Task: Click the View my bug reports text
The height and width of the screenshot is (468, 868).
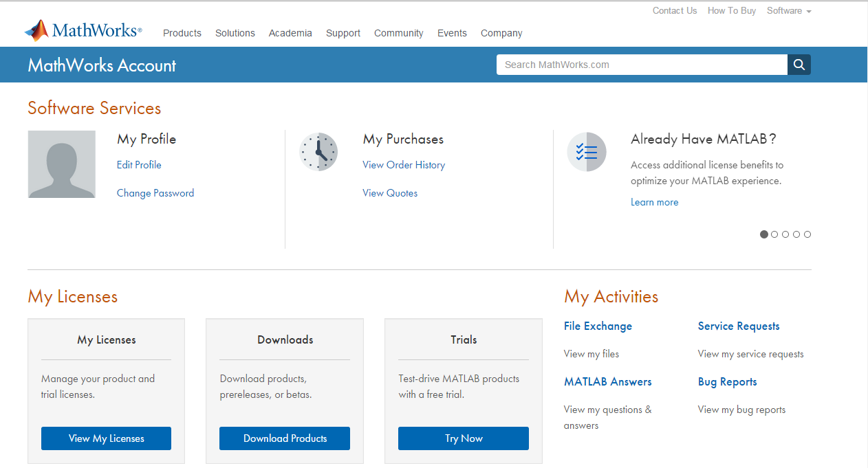Action: (x=741, y=410)
